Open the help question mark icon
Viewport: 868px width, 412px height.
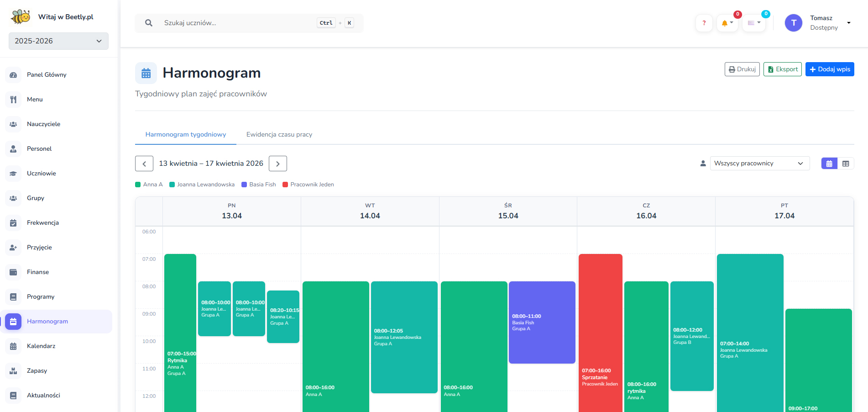(x=704, y=23)
